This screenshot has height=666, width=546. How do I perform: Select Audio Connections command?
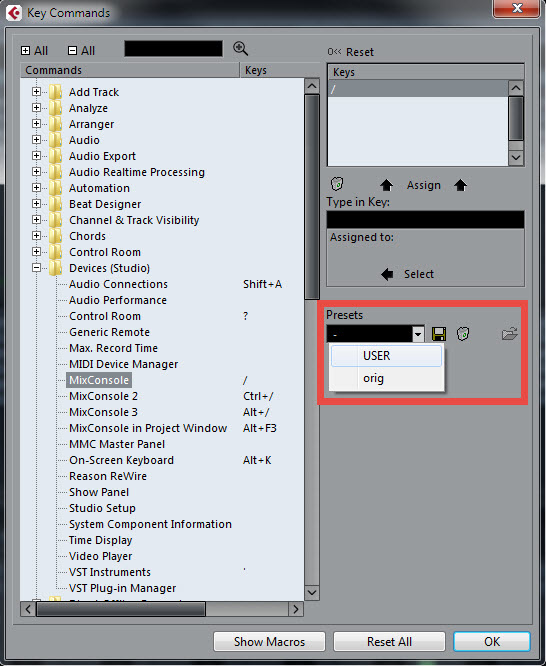118,284
